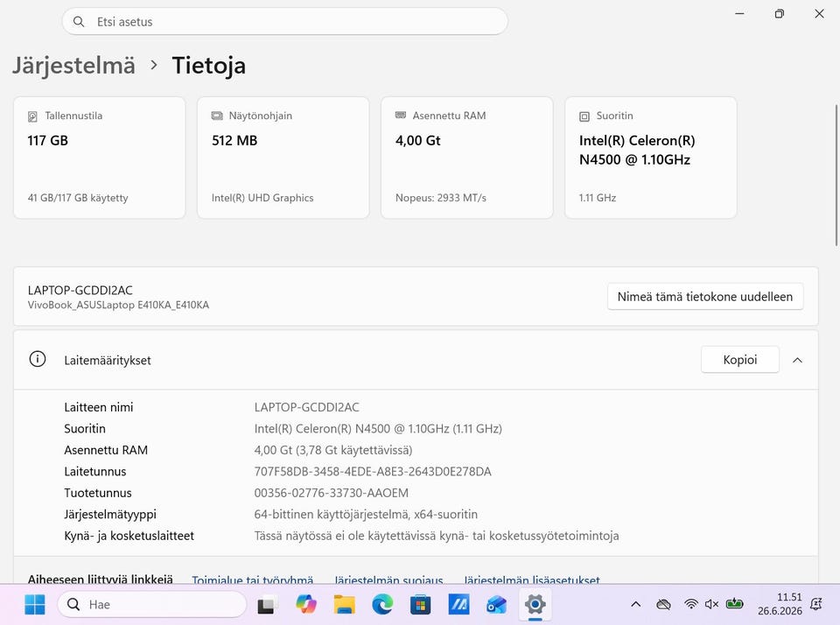Open Task View from the taskbar

point(268,605)
